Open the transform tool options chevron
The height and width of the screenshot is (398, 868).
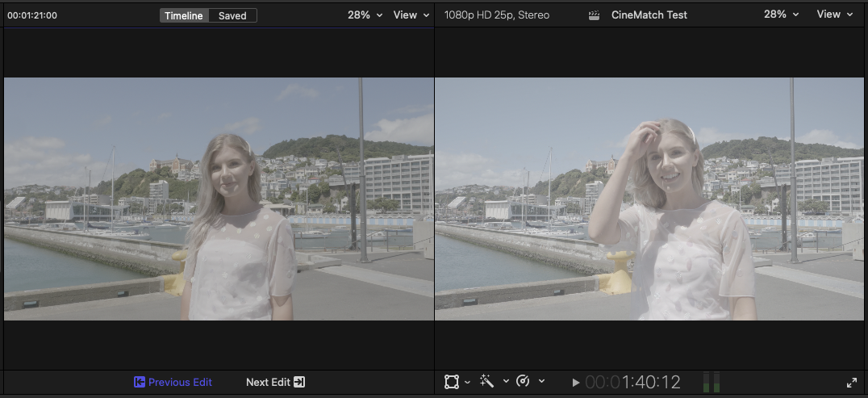coord(468,382)
